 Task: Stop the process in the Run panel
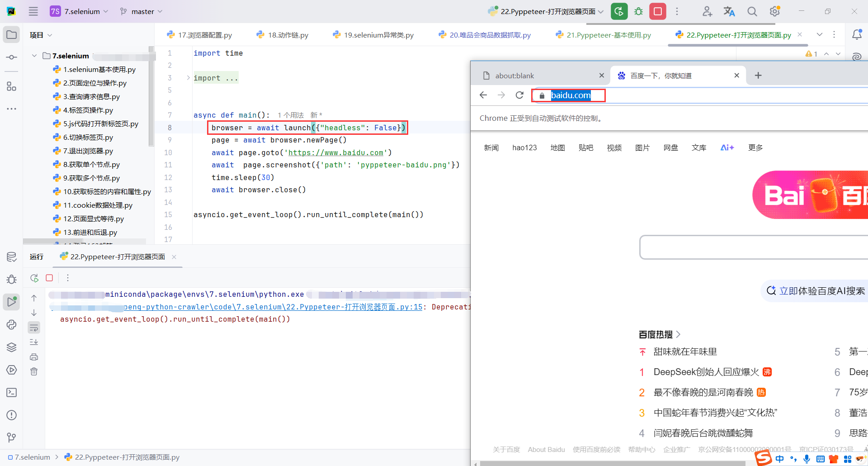50,278
